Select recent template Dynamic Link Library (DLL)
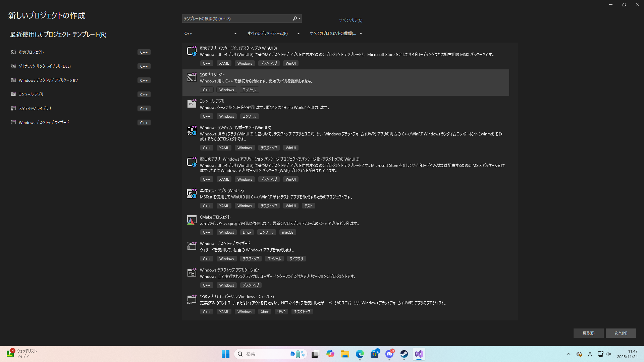Image resolution: width=644 pixels, height=362 pixels. 45,66
